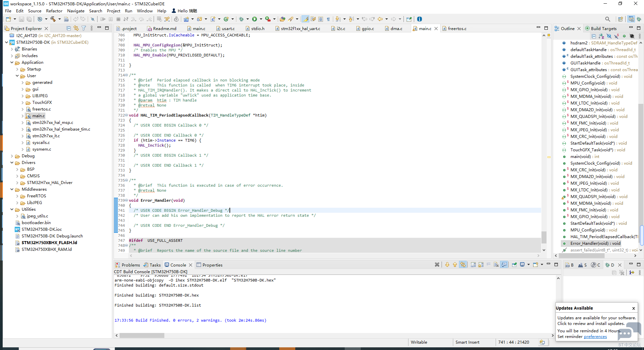644x350 pixels.
Task: Open the Refactor menu
Action: coord(54,11)
